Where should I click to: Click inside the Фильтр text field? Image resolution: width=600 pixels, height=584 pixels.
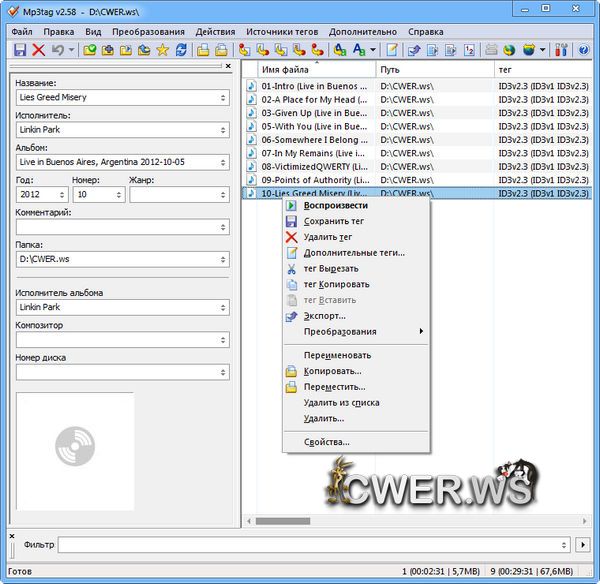(310, 545)
